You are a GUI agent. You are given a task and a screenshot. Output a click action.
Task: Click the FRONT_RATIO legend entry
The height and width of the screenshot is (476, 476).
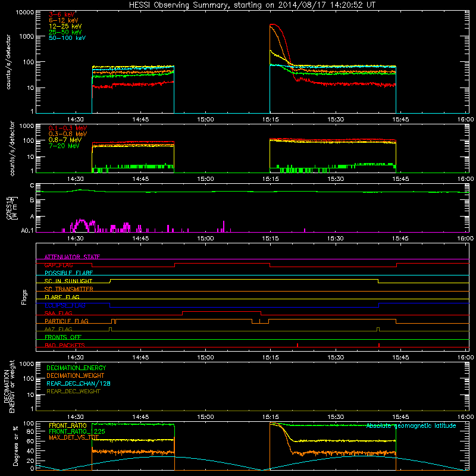(x=68, y=425)
